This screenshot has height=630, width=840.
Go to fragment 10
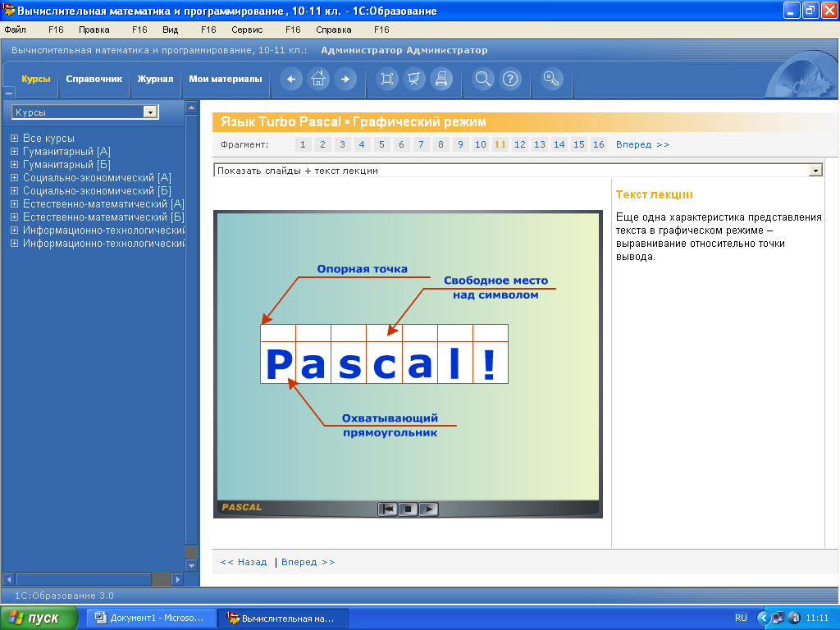point(481,144)
